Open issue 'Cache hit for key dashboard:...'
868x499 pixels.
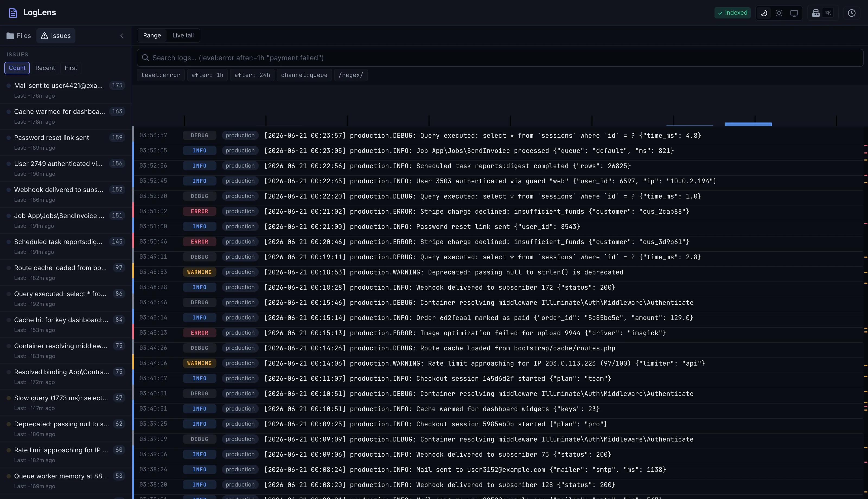click(x=66, y=325)
